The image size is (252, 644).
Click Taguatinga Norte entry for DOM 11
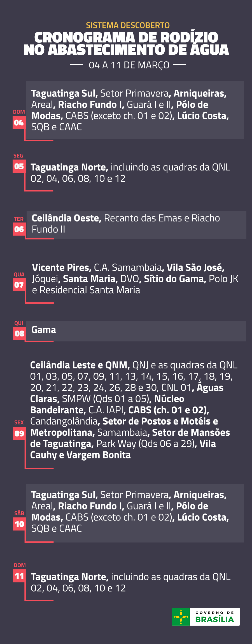pyautogui.click(x=131, y=582)
